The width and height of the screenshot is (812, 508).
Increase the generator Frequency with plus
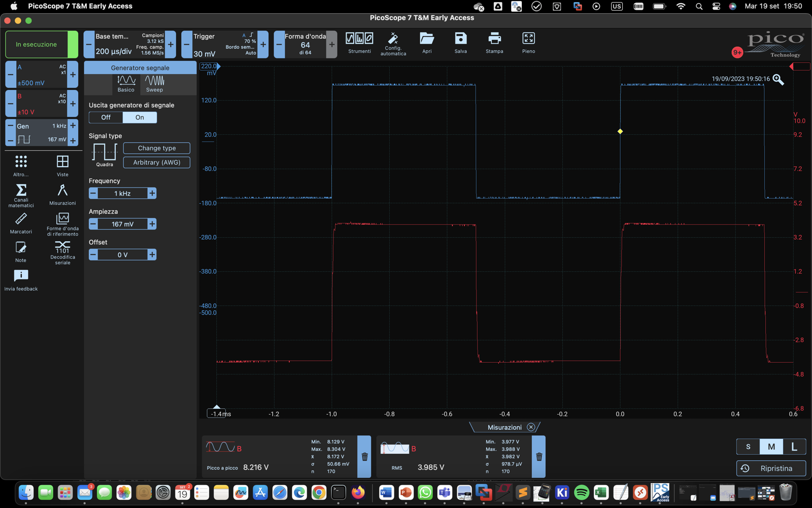(152, 194)
